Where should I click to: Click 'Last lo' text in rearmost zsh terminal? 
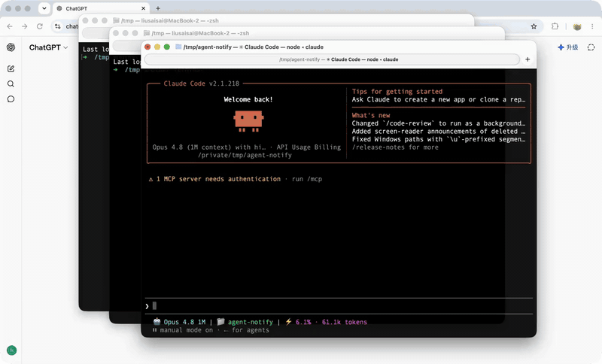pos(96,49)
